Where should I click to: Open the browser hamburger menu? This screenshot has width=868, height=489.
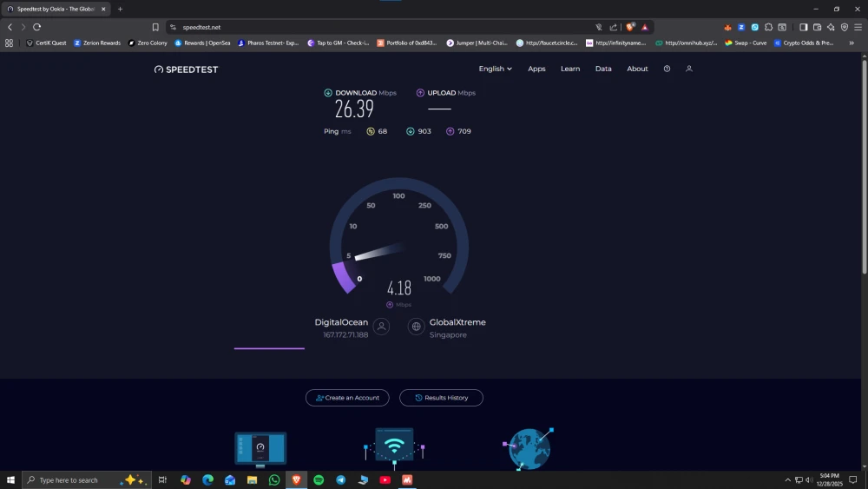pos(858,27)
